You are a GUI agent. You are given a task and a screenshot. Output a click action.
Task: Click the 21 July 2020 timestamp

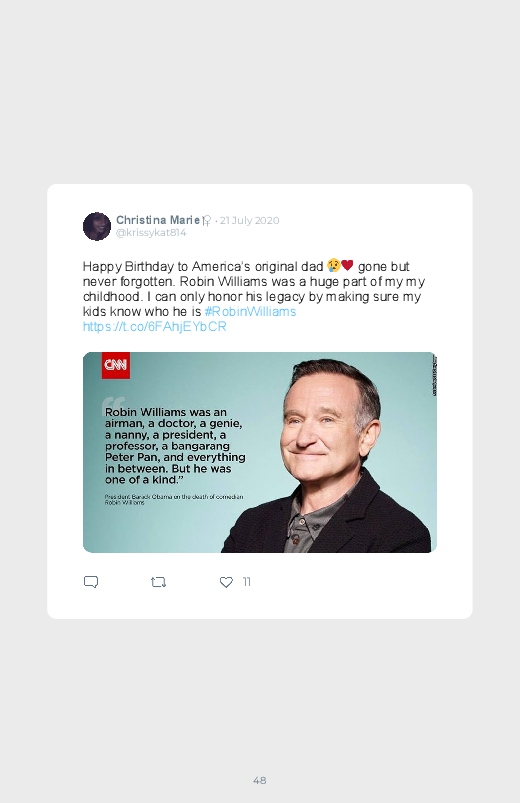249,220
